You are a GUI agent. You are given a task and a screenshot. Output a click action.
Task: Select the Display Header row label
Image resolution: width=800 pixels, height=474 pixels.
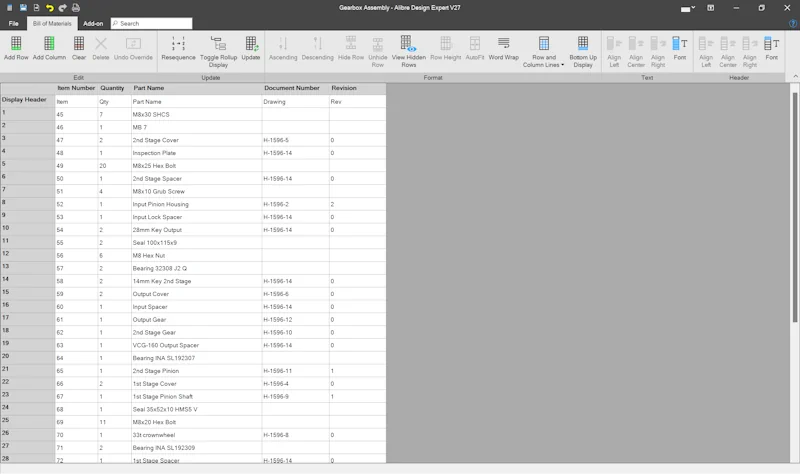click(28, 101)
